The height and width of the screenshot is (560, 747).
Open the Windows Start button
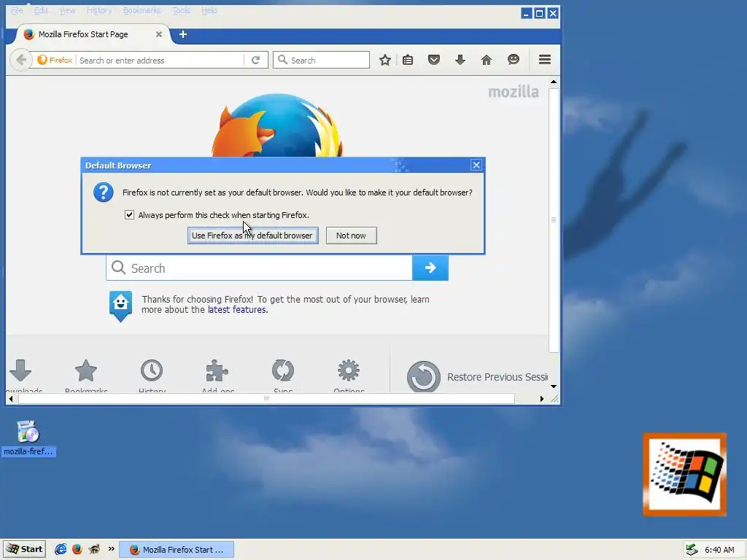[x=24, y=549]
